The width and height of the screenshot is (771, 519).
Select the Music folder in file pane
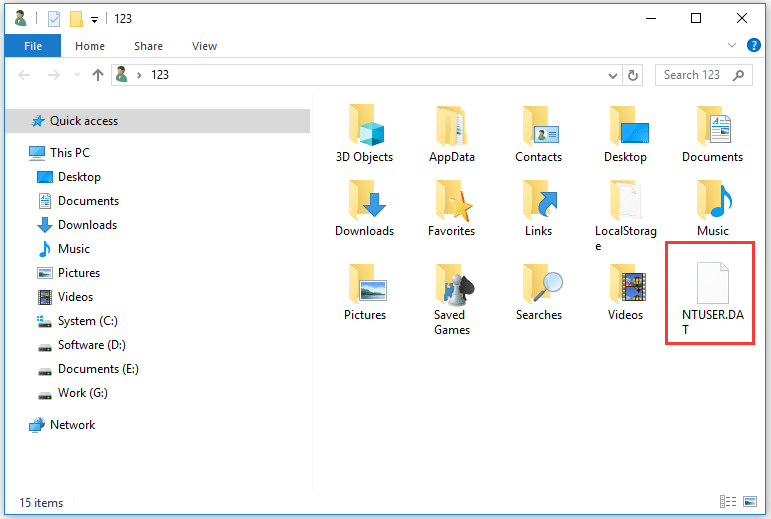(x=712, y=208)
